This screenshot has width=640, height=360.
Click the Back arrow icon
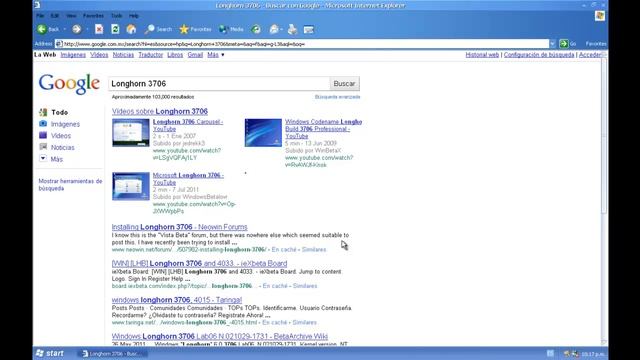tap(42, 29)
